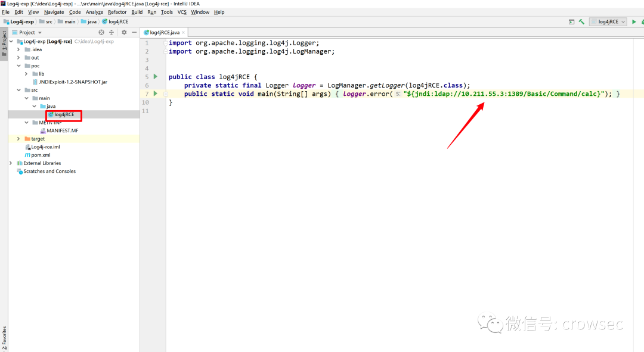Open the Code menu
This screenshot has height=352, width=644.
(x=75, y=12)
